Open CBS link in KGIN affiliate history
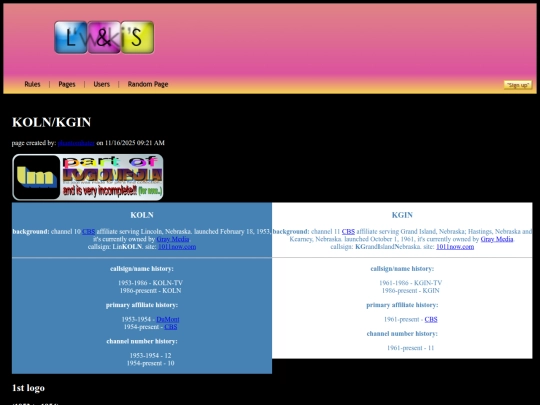Image resolution: width=540 pixels, height=405 pixels. (431, 319)
